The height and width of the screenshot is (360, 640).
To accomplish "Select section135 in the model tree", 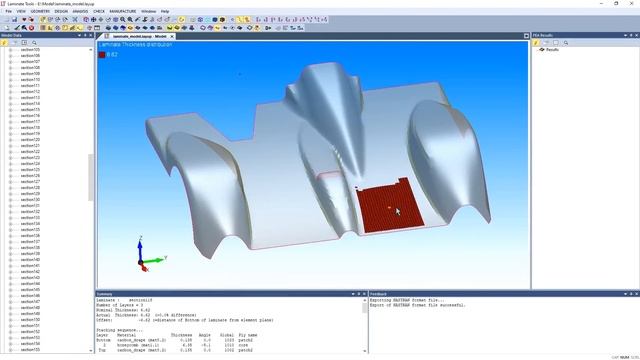I will [x=30, y=229].
